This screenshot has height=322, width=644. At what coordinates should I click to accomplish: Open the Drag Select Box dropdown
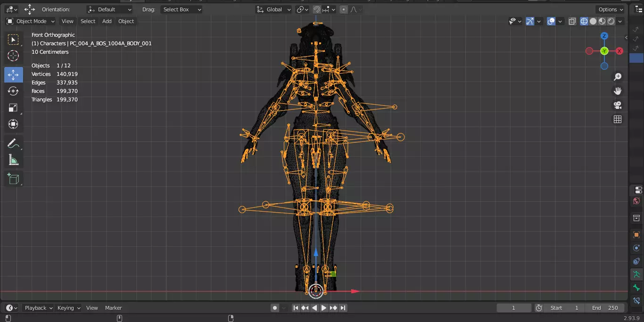(182, 9)
